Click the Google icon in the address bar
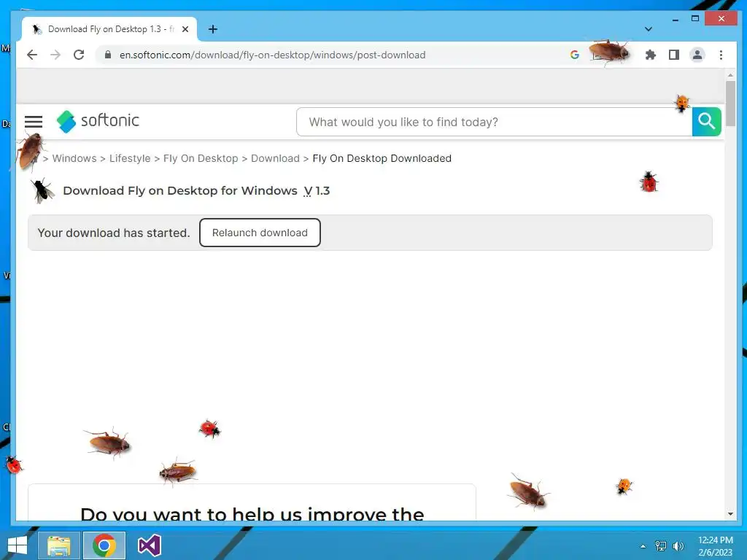 coord(575,55)
